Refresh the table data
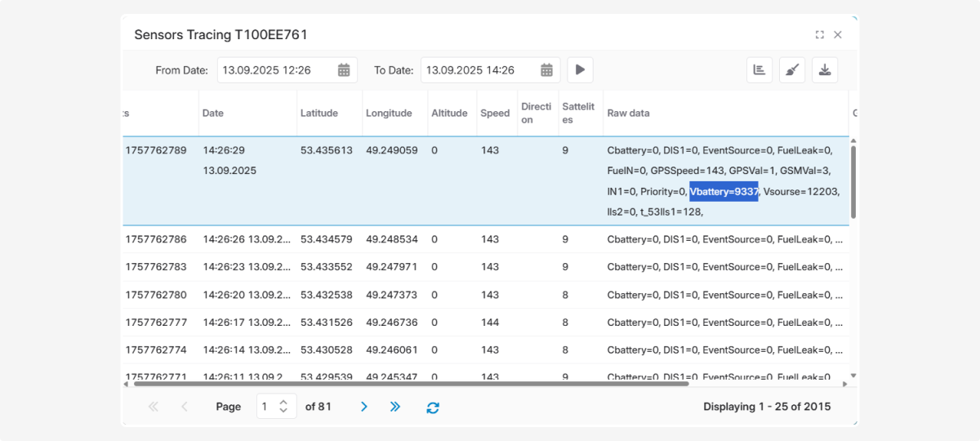The width and height of the screenshot is (980, 441). (433, 407)
